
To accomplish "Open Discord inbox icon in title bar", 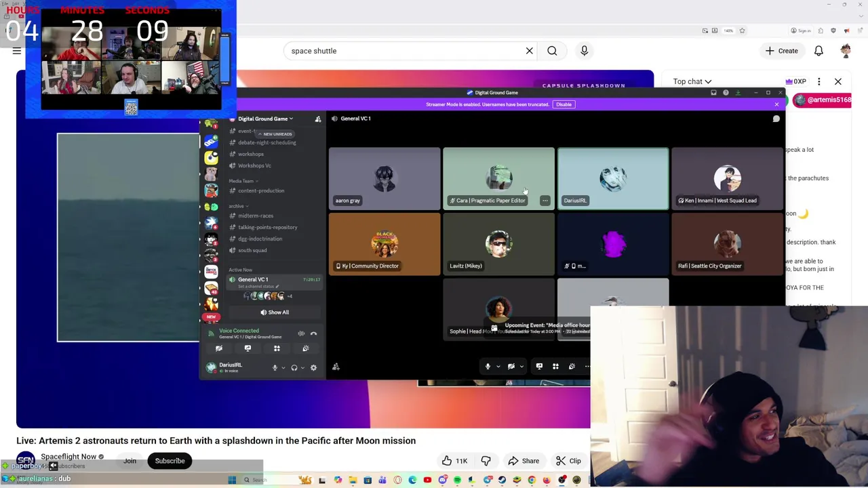I will (713, 93).
